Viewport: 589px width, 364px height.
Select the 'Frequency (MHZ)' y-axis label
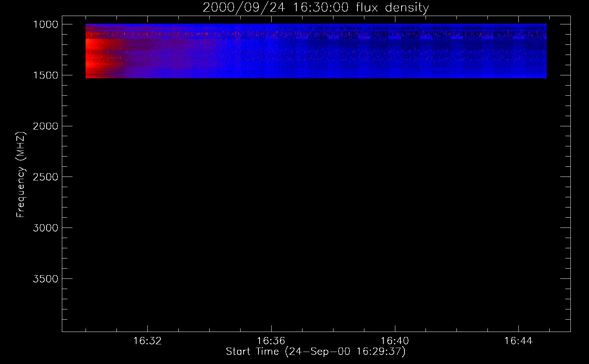point(21,175)
